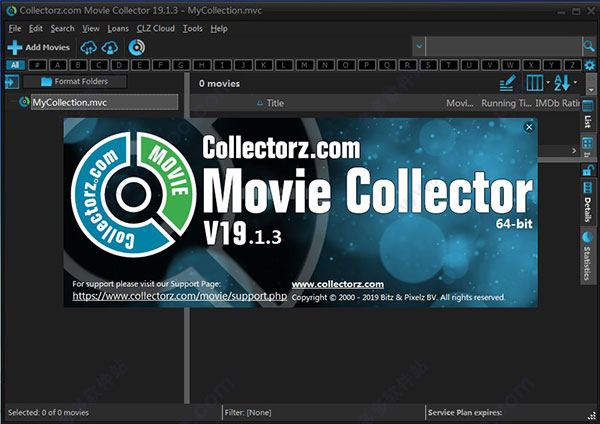
Task: Select MyCollection.mvc in folder tree
Action: pos(104,102)
